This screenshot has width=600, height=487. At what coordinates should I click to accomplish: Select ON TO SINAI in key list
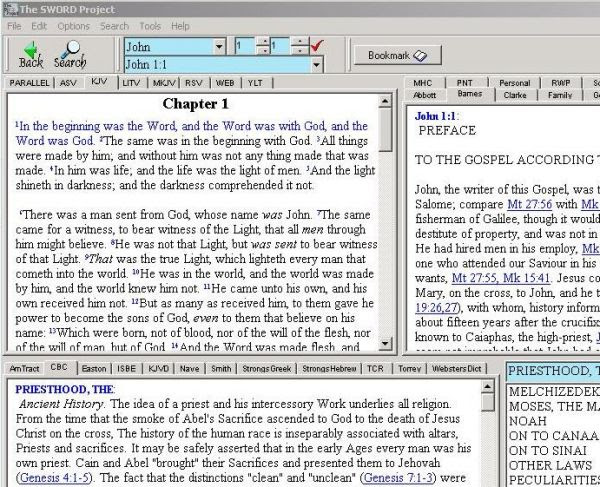pos(548,451)
